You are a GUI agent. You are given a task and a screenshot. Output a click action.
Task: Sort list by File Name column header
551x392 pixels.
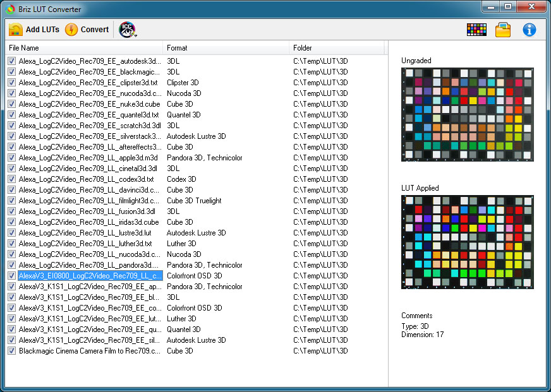pos(84,48)
